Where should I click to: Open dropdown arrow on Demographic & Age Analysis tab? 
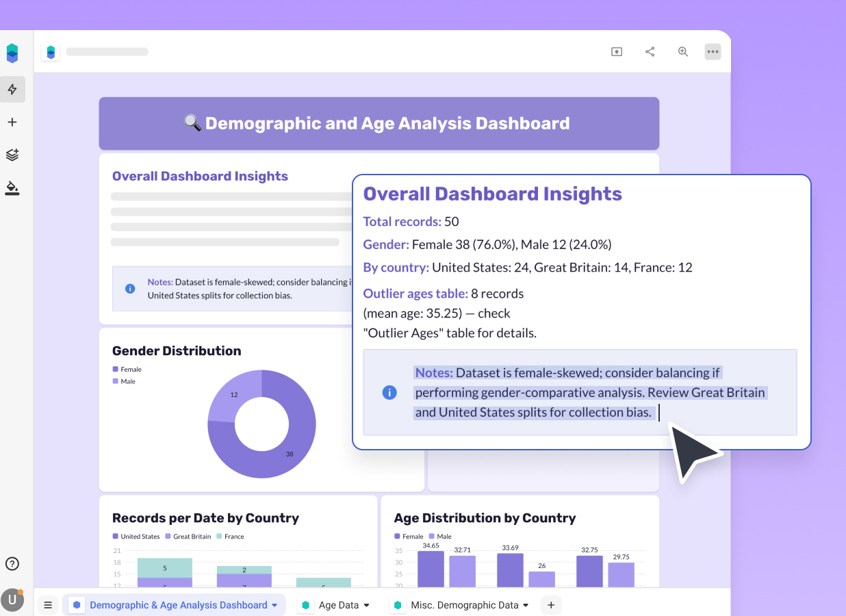coord(275,606)
